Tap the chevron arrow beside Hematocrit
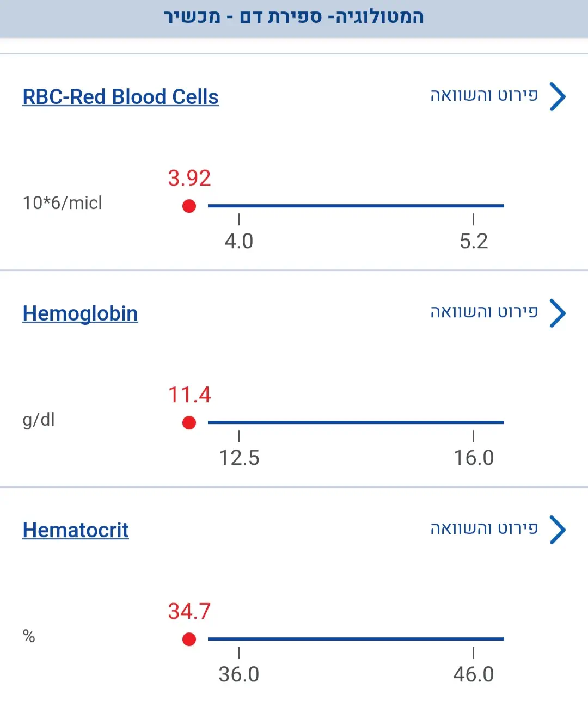588x701 pixels. pos(558,530)
